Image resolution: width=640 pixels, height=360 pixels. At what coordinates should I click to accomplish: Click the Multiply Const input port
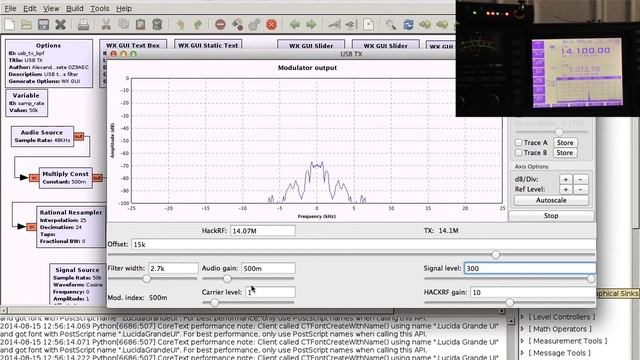(x=34, y=178)
